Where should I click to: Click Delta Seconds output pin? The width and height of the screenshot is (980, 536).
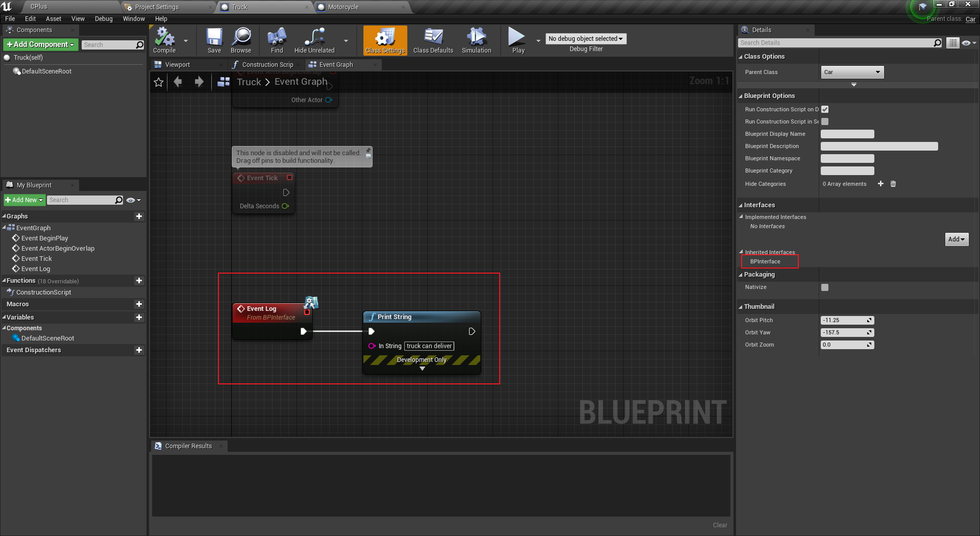pos(285,206)
